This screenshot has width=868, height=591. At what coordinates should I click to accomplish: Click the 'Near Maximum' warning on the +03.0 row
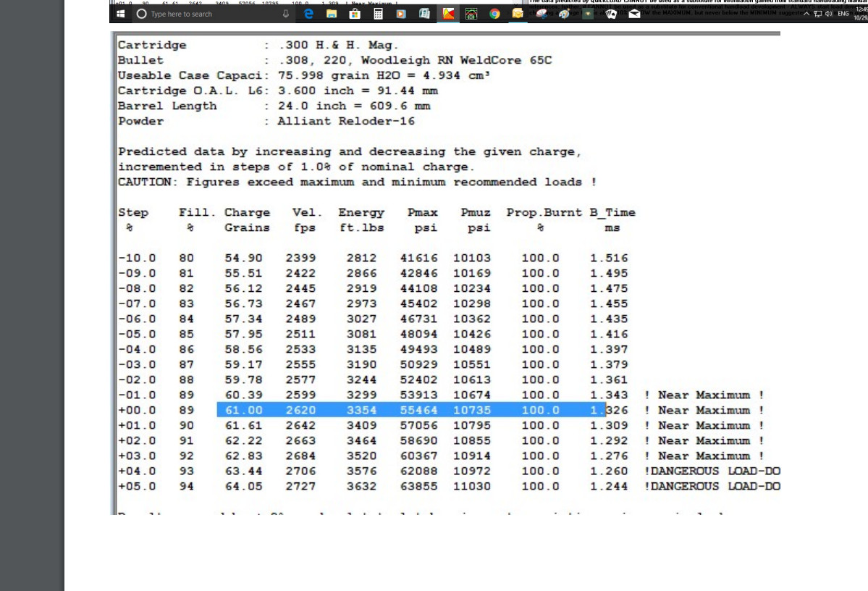click(x=704, y=456)
